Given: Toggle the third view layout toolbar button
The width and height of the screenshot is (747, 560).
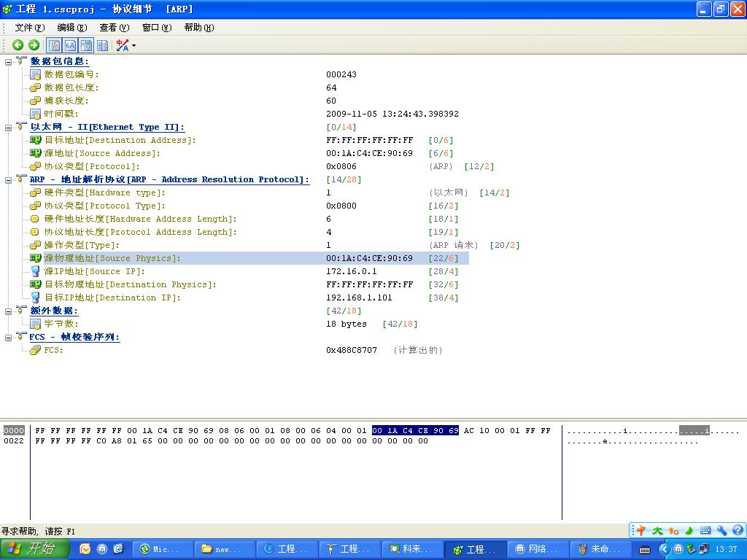Looking at the screenshot, I should (86, 45).
